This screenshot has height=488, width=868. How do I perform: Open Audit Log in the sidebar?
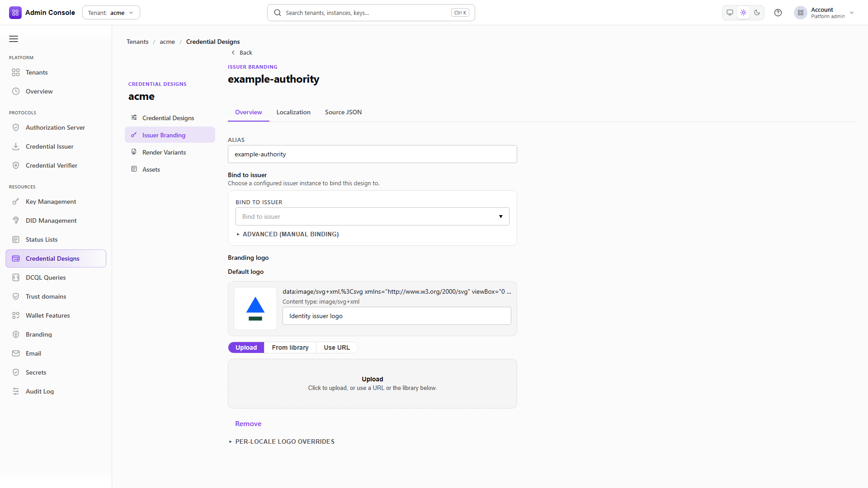tap(56, 391)
